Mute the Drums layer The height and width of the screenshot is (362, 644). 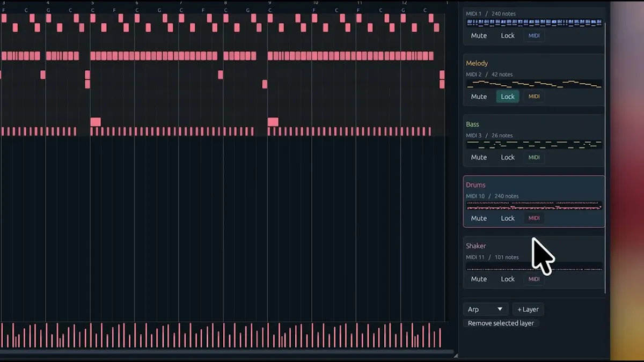pyautogui.click(x=479, y=218)
